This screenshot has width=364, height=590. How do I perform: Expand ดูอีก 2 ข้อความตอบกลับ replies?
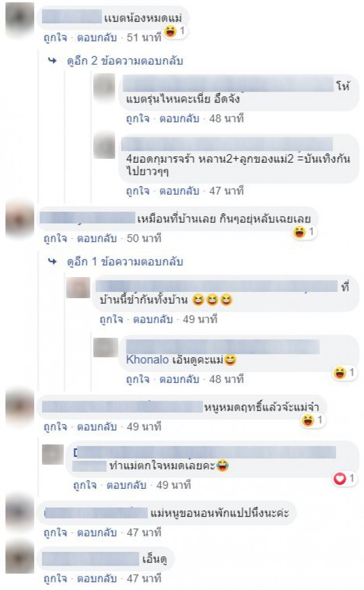pyautogui.click(x=125, y=60)
